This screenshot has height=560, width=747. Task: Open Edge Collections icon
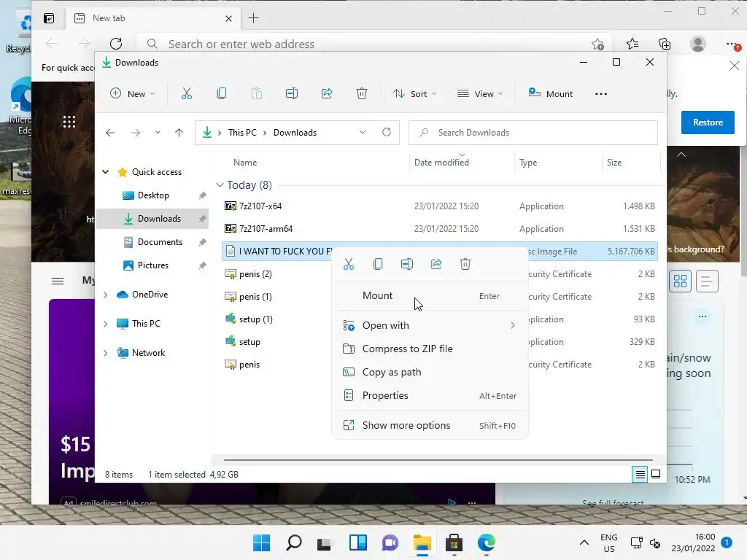click(x=665, y=44)
